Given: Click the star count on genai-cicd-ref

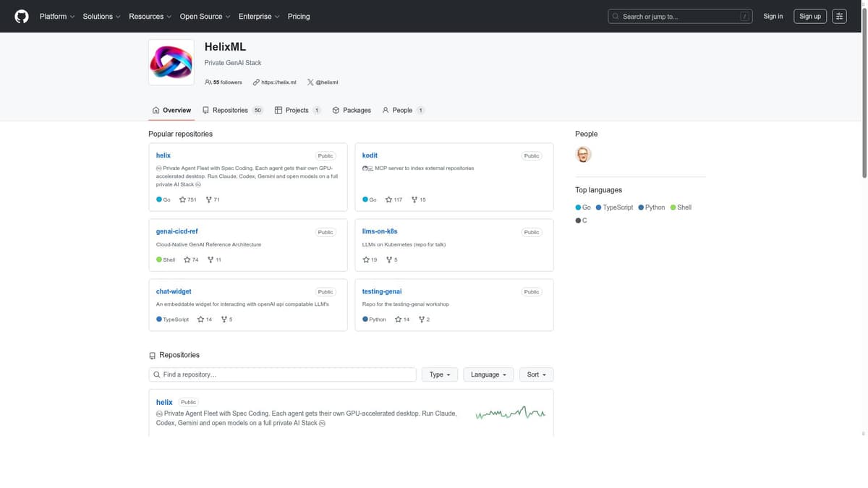Looking at the screenshot, I should tap(192, 260).
